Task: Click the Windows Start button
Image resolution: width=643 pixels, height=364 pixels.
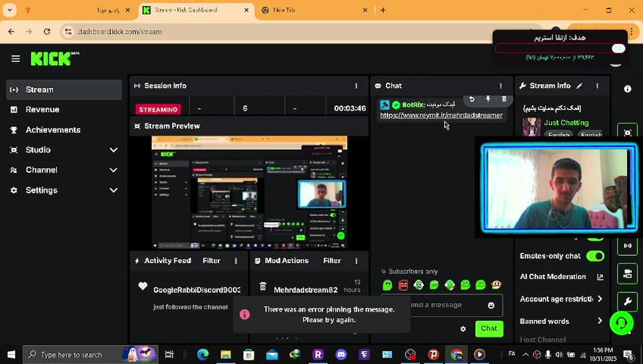Action: [11, 354]
